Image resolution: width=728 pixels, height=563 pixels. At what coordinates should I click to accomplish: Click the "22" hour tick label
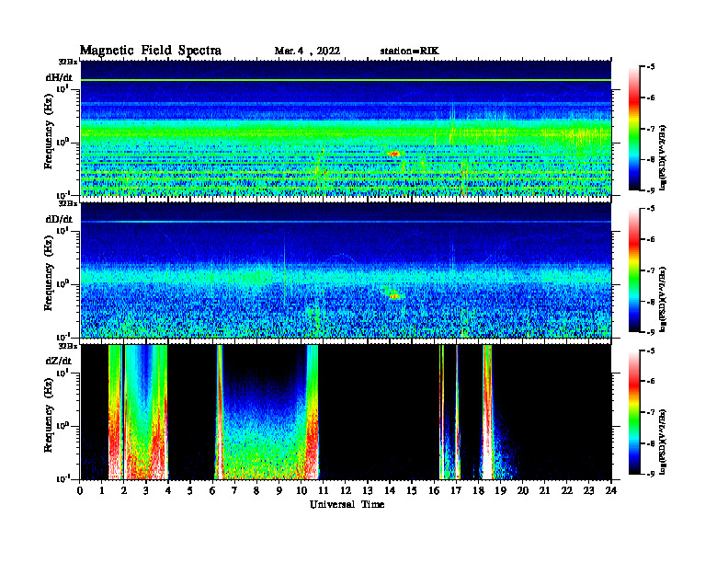(566, 490)
